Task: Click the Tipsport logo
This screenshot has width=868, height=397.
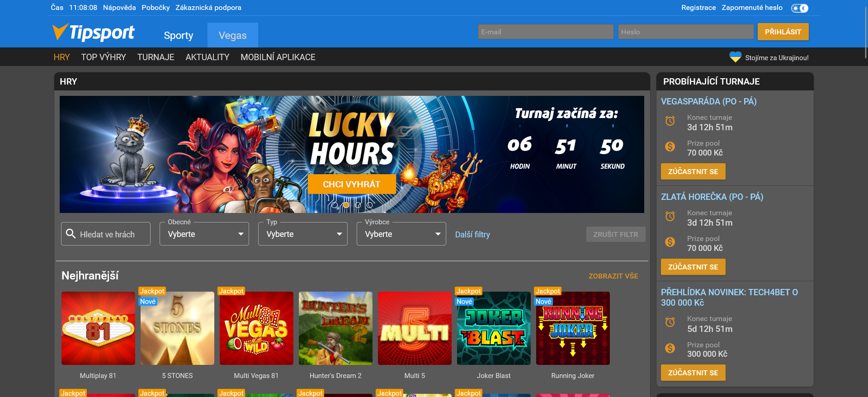Action: point(94,32)
